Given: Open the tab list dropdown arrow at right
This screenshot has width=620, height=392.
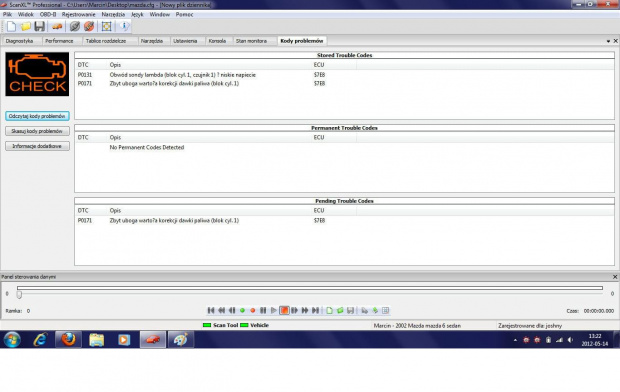Looking at the screenshot, I should click(x=608, y=41).
